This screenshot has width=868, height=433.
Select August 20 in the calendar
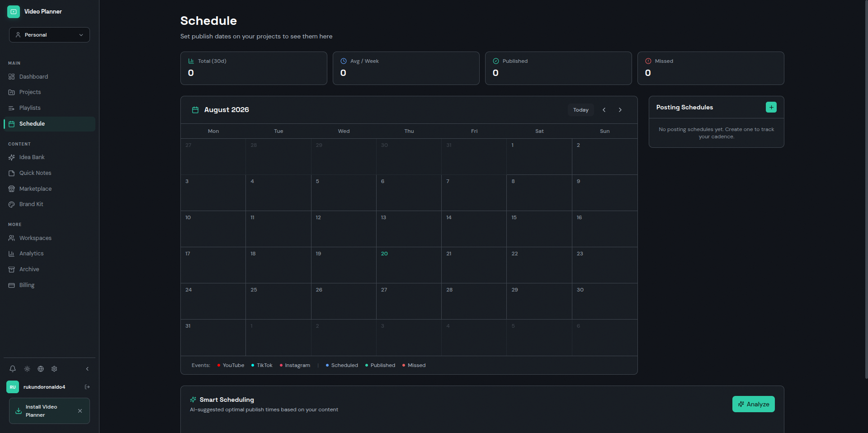[409, 265]
